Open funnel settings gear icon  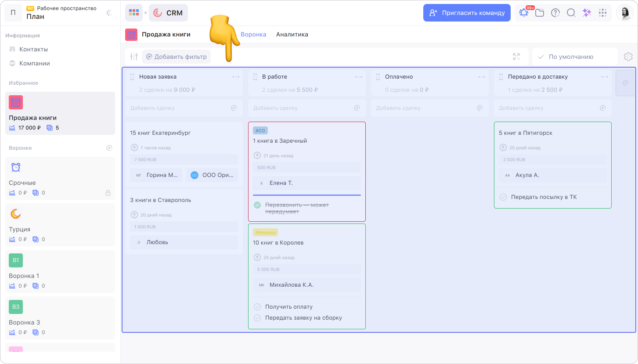coord(628,57)
